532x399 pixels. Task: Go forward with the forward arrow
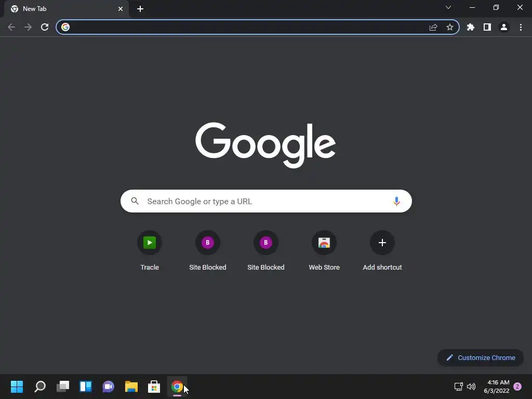28,27
